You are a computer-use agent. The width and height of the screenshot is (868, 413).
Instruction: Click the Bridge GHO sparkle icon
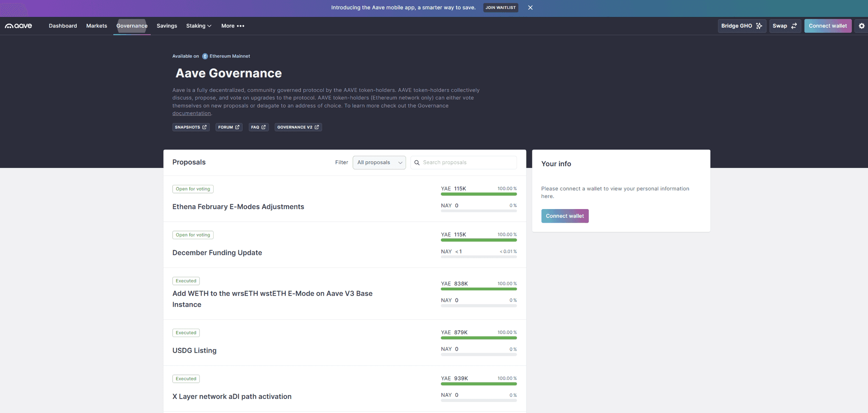(759, 26)
